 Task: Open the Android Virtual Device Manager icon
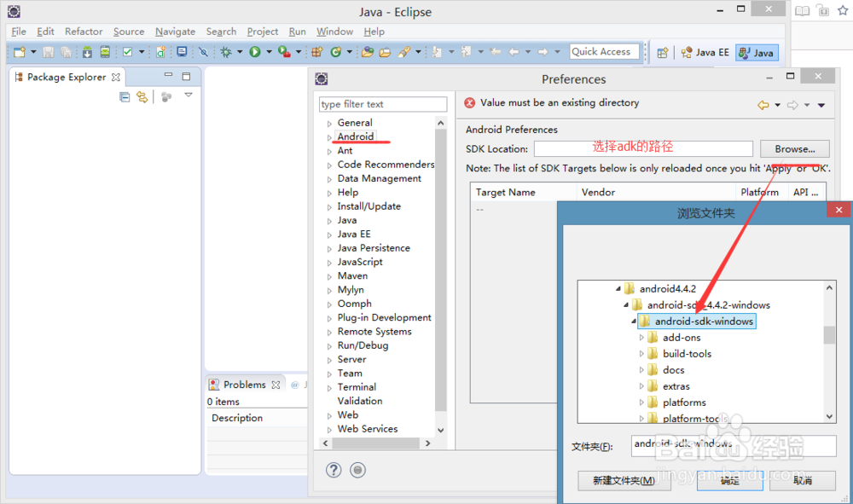[105, 52]
